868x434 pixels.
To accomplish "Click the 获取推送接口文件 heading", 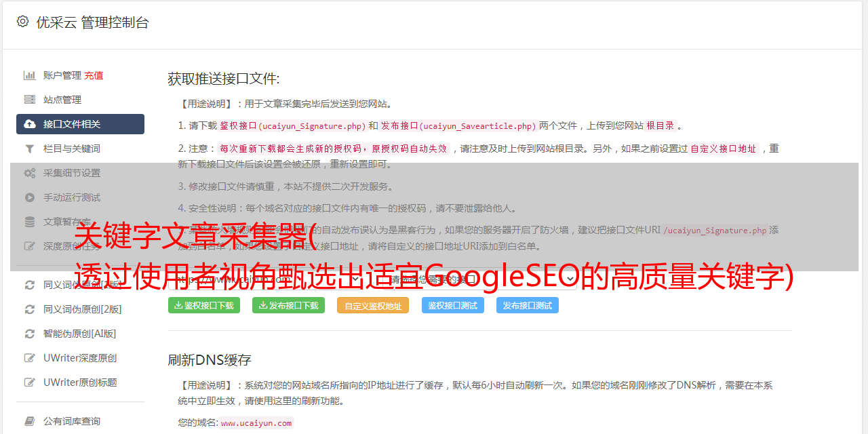I will (224, 79).
